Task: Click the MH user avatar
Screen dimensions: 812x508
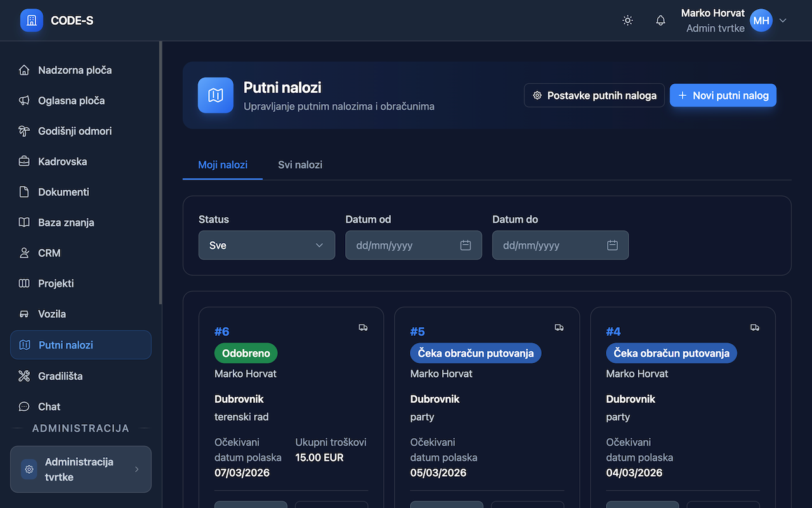Action: click(761, 20)
